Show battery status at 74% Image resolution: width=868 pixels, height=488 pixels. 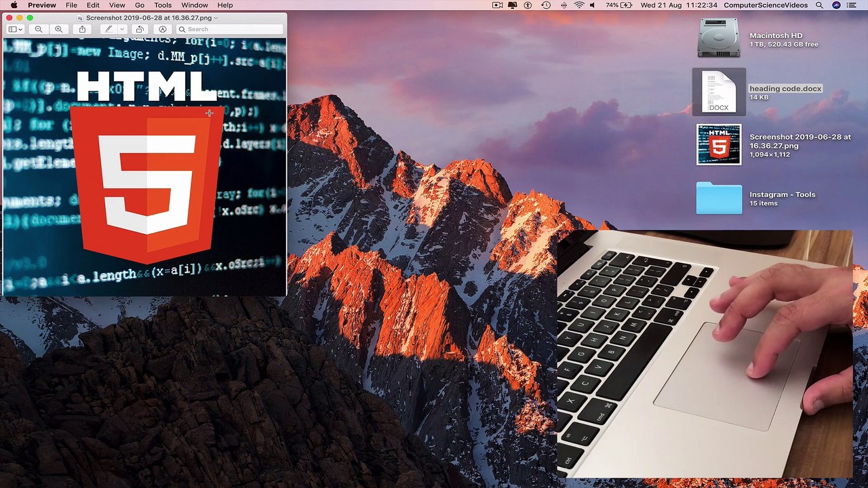[620, 5]
